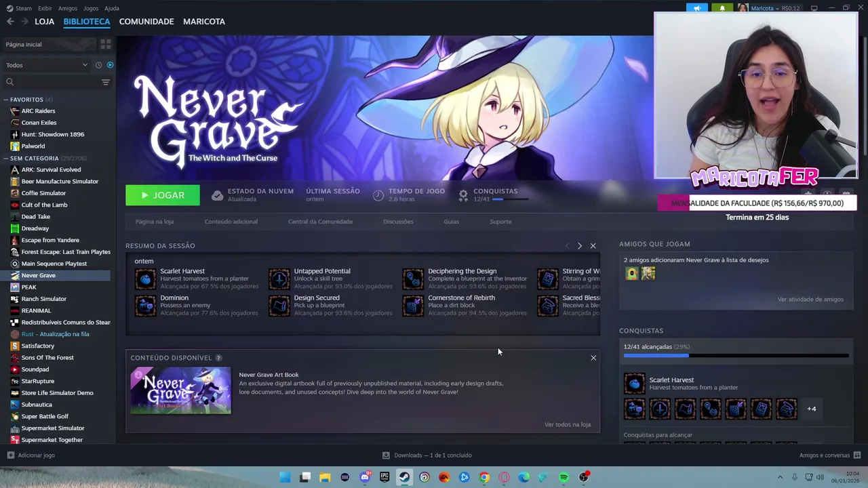Collapse the FAVORITOS category

tap(6, 100)
